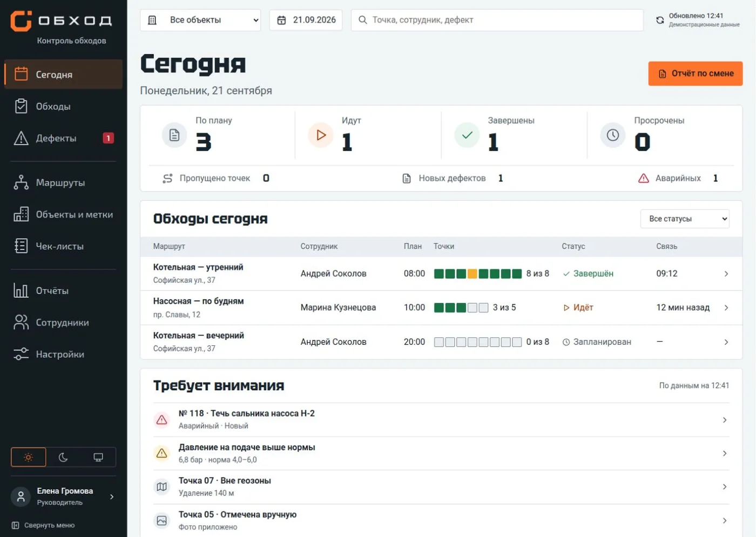Click the calendar icon in the date field

[x=281, y=20]
